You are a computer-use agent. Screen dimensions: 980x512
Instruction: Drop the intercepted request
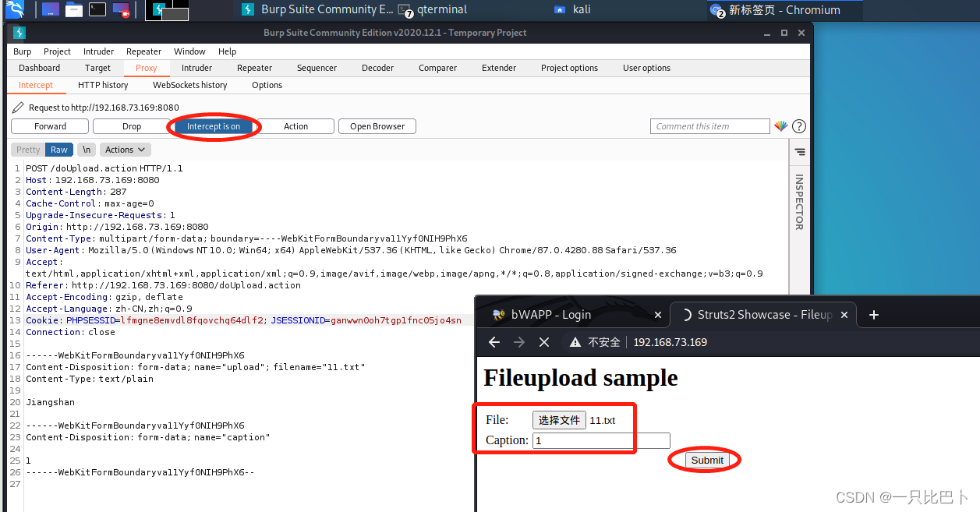pos(132,126)
